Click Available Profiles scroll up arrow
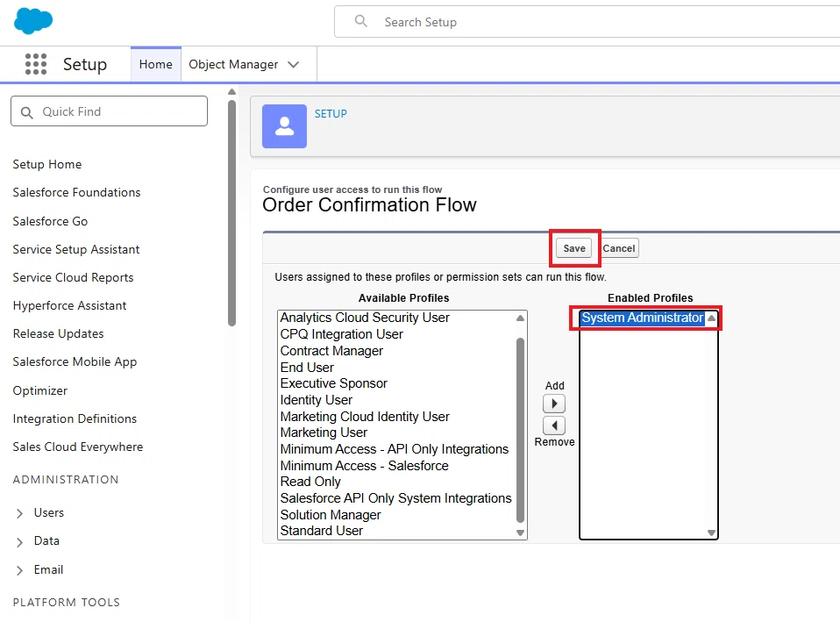 point(520,318)
